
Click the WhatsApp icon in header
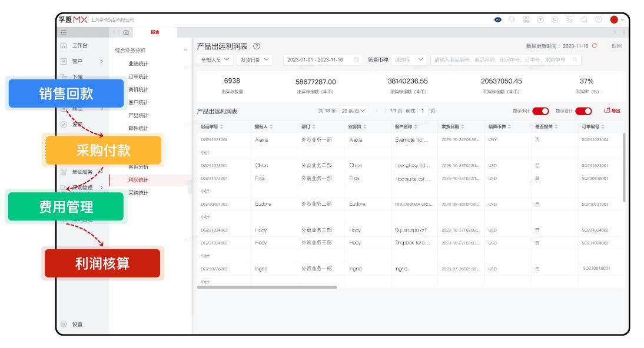tap(554, 19)
